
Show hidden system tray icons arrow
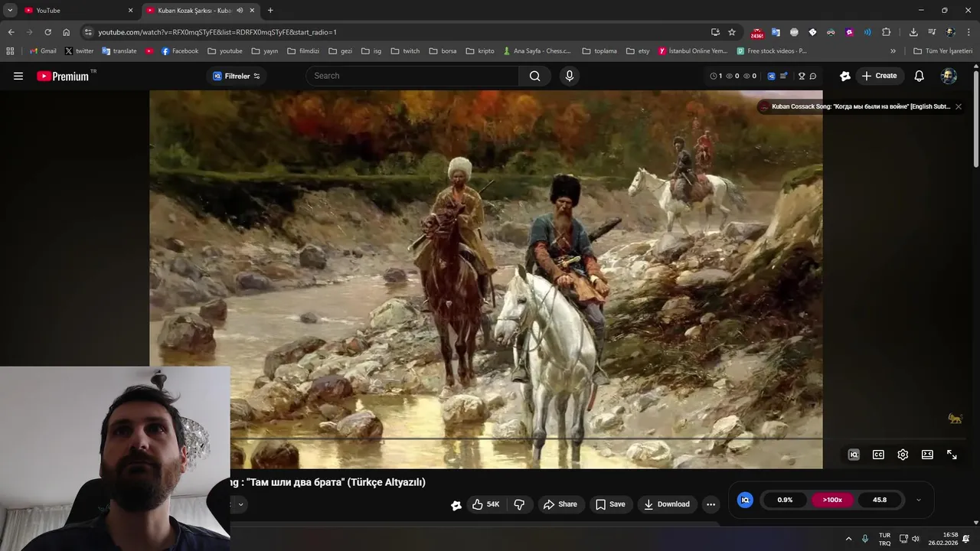(848, 539)
